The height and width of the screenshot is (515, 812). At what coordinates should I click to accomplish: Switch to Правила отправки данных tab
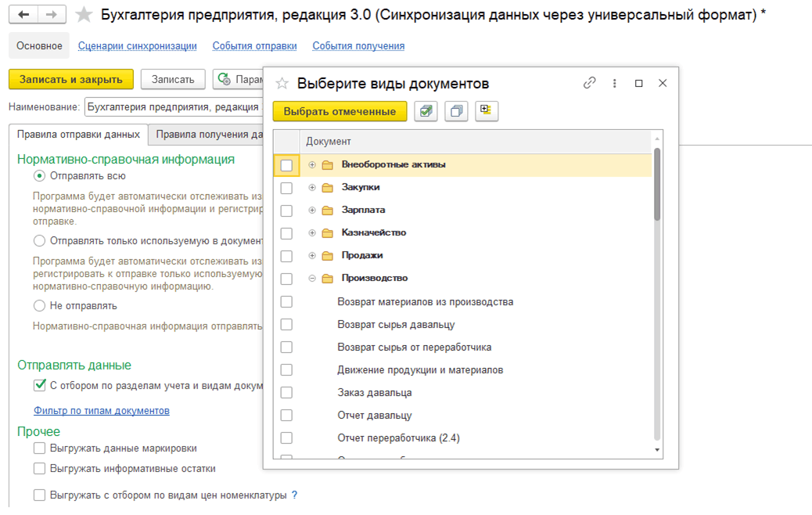[x=78, y=134]
